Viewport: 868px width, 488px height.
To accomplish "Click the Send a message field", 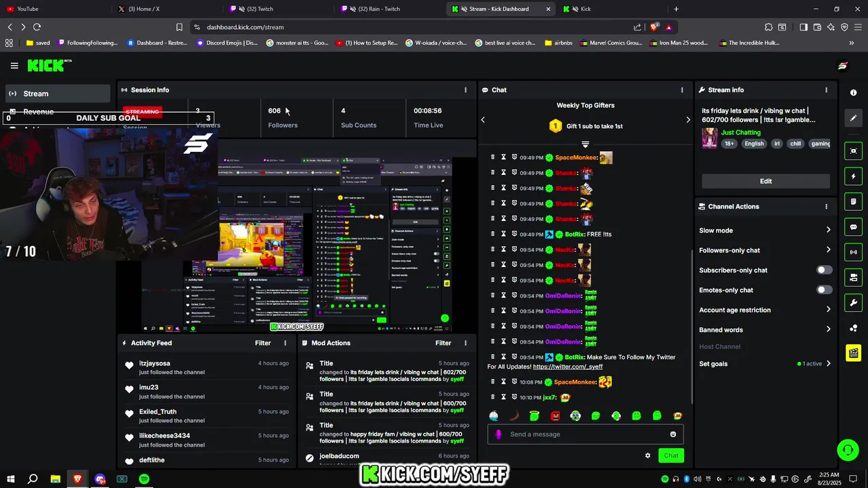I will [585, 434].
